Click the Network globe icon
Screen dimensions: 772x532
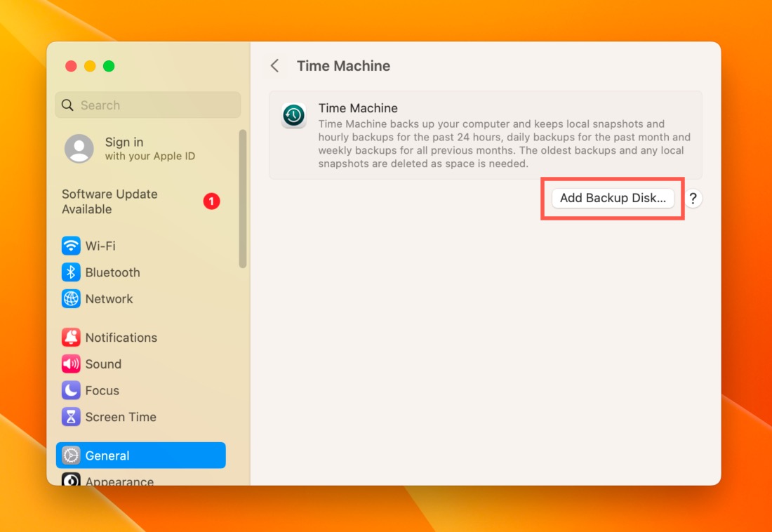(71, 299)
